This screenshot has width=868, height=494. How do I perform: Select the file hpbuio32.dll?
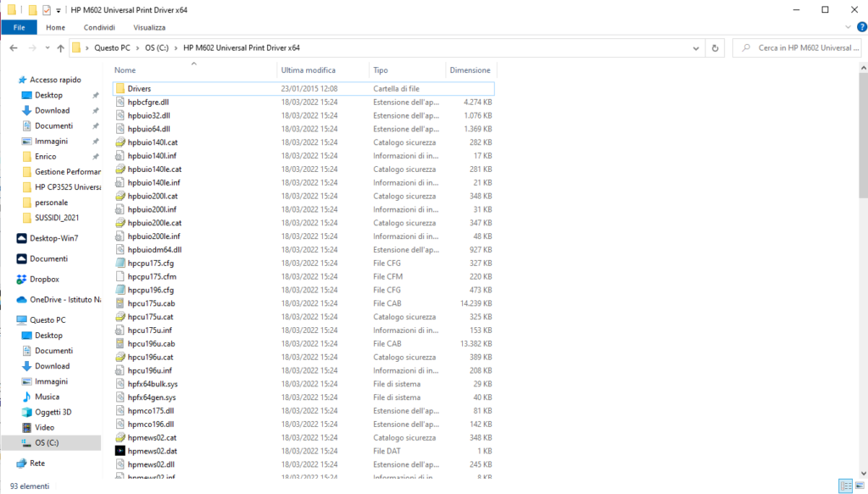click(x=148, y=115)
